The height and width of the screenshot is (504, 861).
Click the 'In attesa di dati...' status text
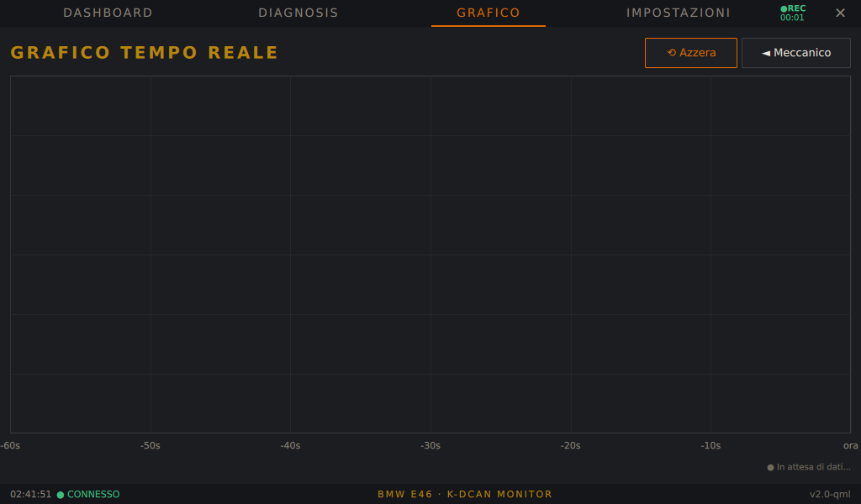coord(813,467)
